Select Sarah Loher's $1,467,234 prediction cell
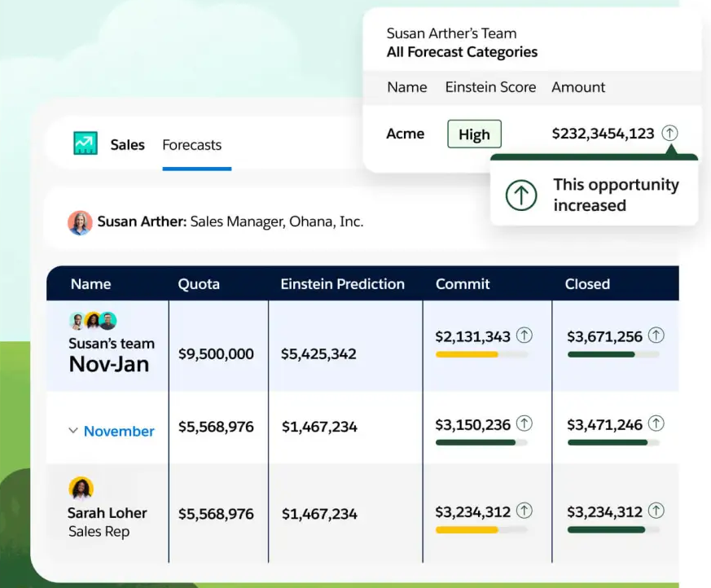This screenshot has height=588, width=711. pos(319,514)
